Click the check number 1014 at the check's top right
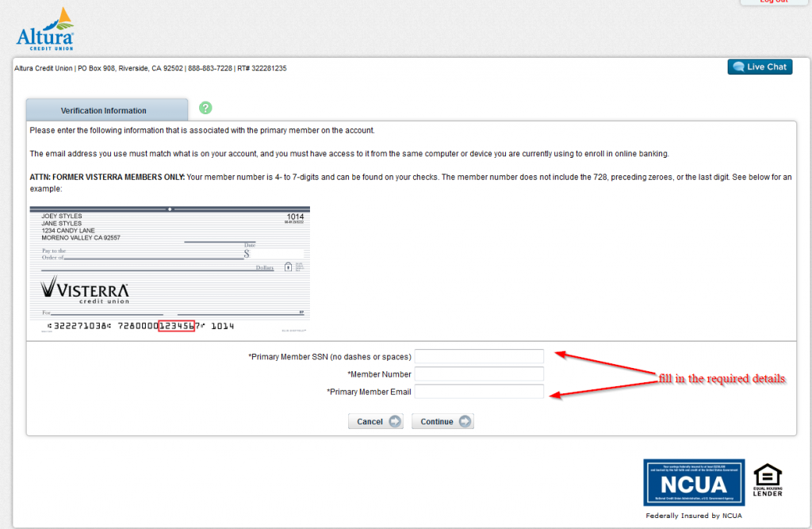The width and height of the screenshot is (812, 529). [x=295, y=217]
